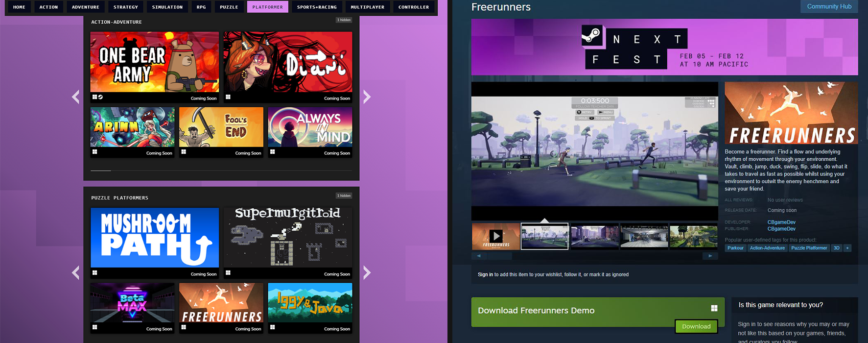
Task: Click Windows icon in Download Freerunners Demo bar
Action: pyautogui.click(x=714, y=308)
